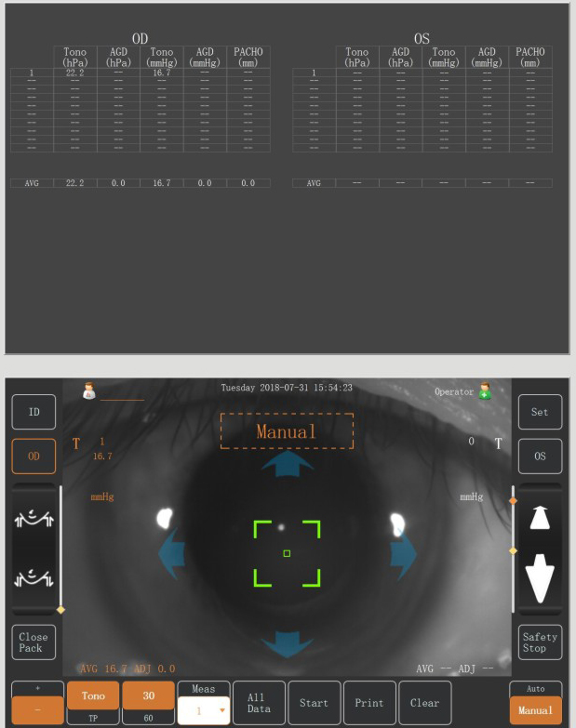Toggle the 30 / 60 pressure range

tap(149, 703)
